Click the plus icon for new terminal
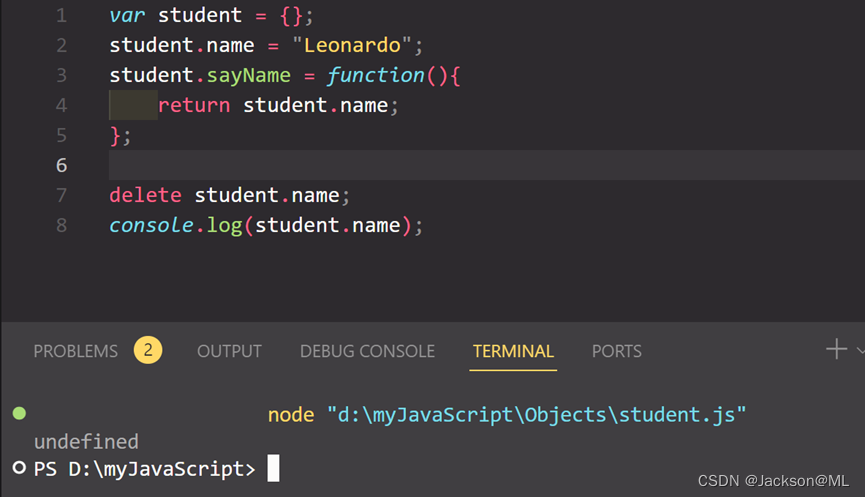This screenshot has width=865, height=497. coord(836,349)
